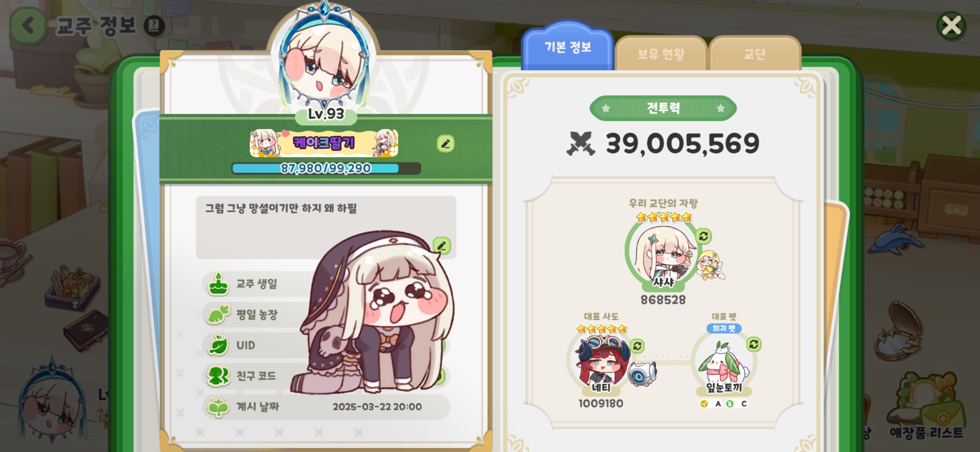This screenshot has height=452, width=980.
Task: Click the 전투력 banner label
Action: (x=663, y=108)
